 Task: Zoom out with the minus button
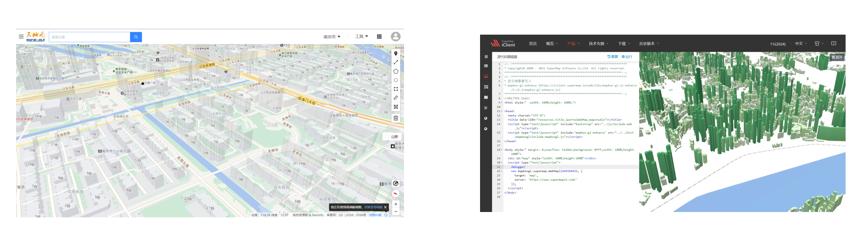(x=396, y=212)
